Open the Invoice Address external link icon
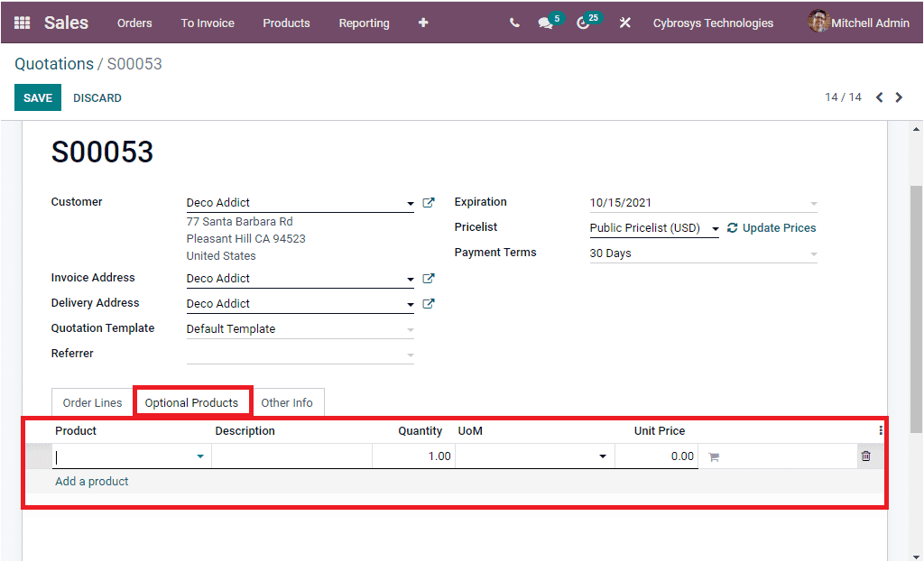The image size is (924, 562). click(429, 278)
